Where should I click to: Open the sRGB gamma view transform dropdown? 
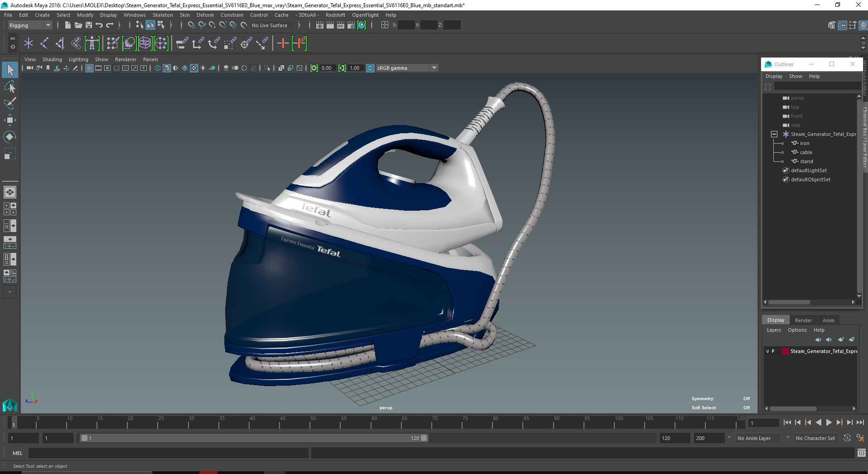(407, 68)
